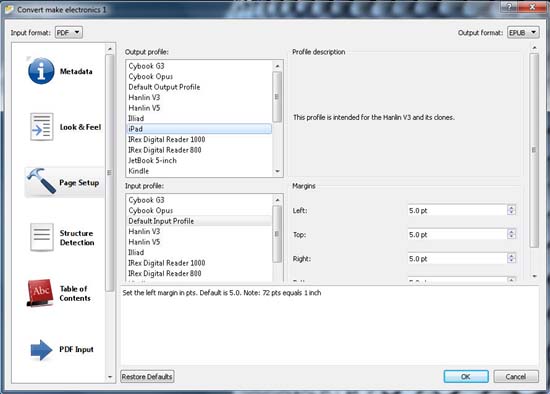Adjust the Top margin spinner arrows

pos(511,234)
